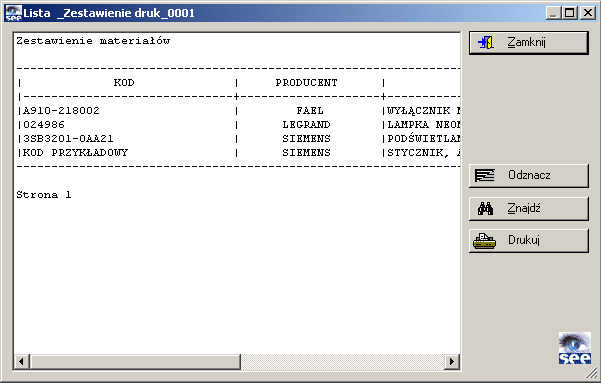
Task: Click the horizontal scrollbar right arrow
Action: [452, 361]
